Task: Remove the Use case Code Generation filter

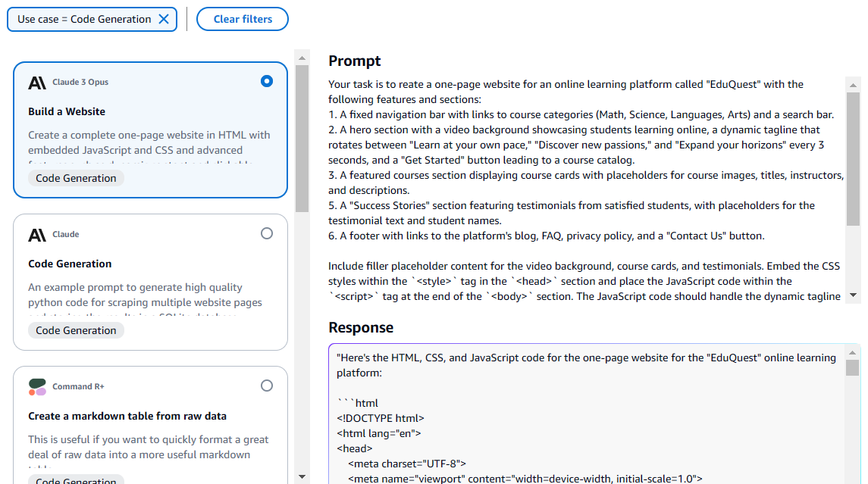Action: point(164,20)
